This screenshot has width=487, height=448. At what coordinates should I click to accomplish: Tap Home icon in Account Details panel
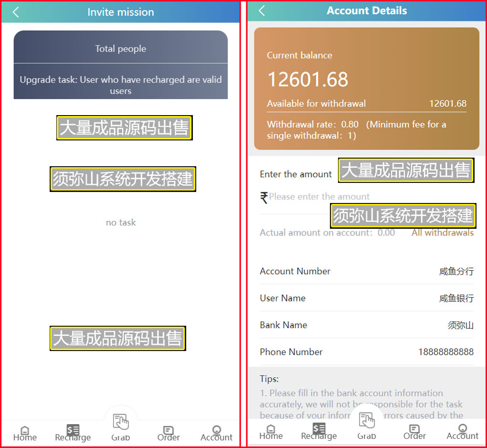(271, 432)
